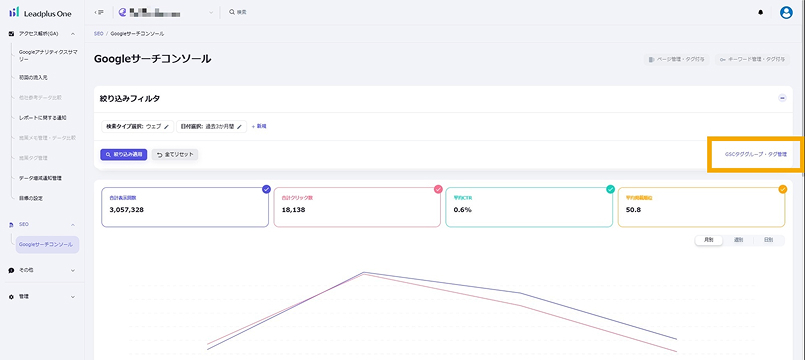The width and height of the screenshot is (805, 360).
Task: Open notifications with the bell icon
Action: click(x=761, y=13)
